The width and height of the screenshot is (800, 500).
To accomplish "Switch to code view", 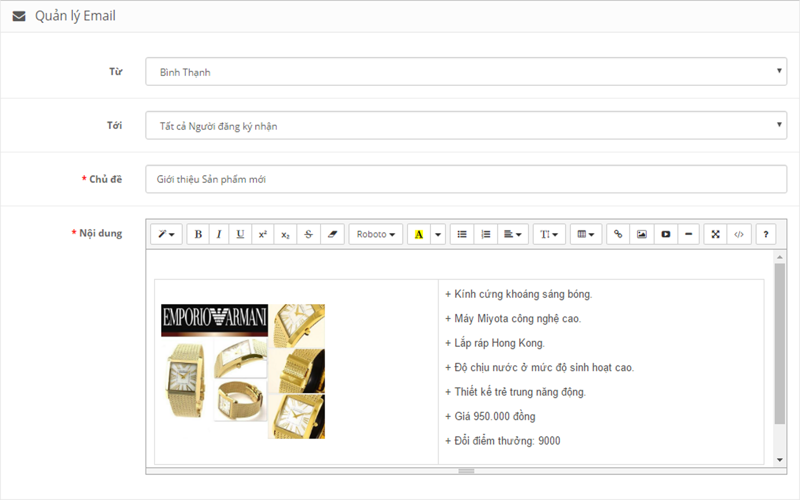I will tap(739, 234).
